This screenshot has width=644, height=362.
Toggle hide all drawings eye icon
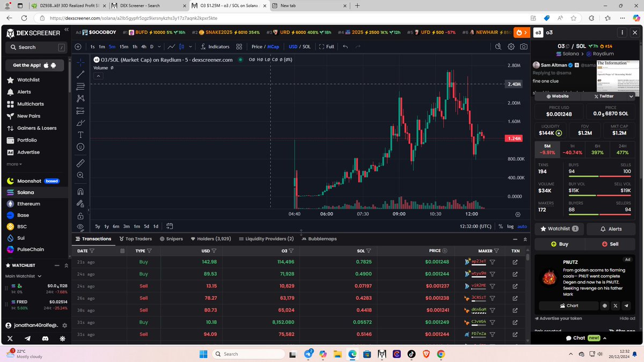(80, 227)
